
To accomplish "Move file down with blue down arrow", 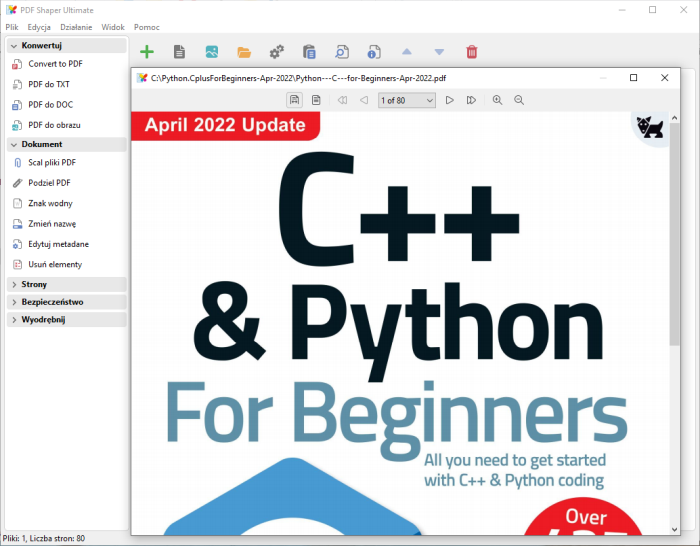I will tap(439, 52).
